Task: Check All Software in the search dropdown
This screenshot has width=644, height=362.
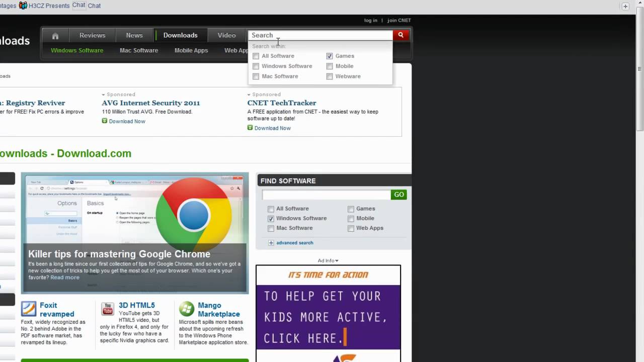Action: click(x=256, y=56)
